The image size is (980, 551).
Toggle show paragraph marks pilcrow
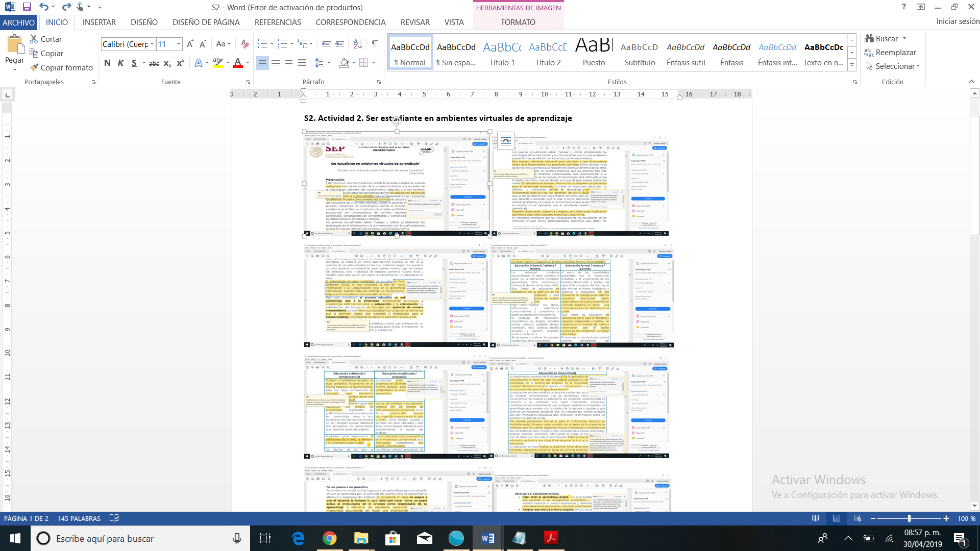point(375,44)
